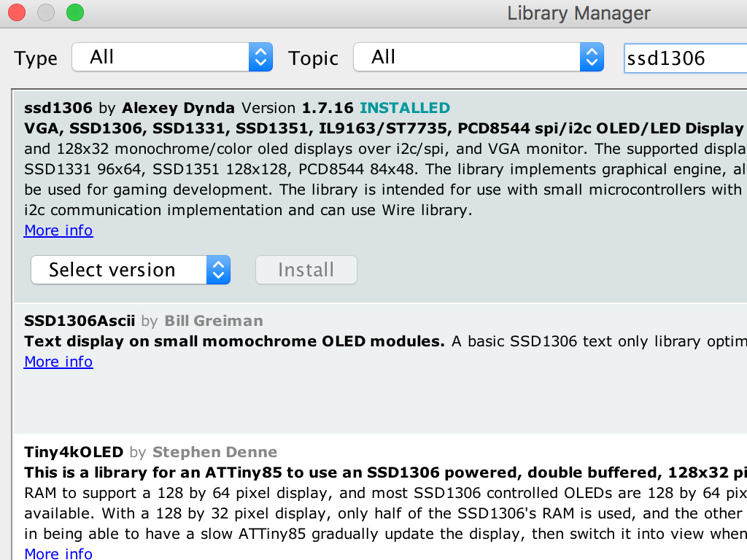Image resolution: width=747 pixels, height=560 pixels.
Task: Open the Type dropdown set to All
Action: point(172,57)
